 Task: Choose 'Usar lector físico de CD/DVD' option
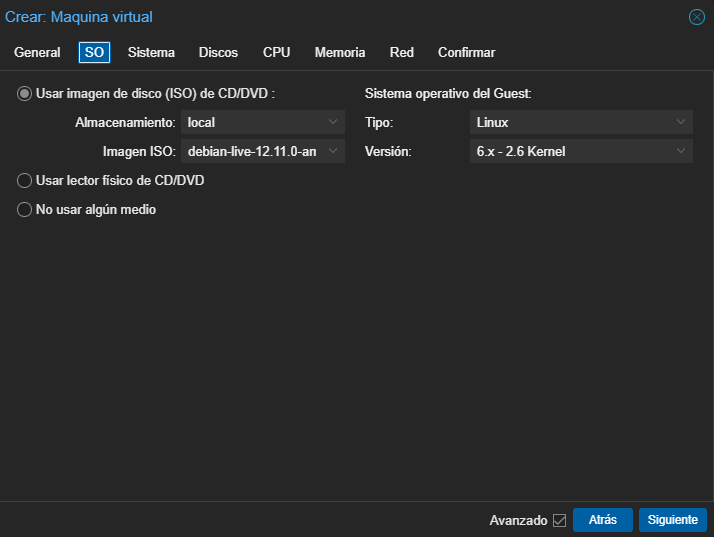tap(25, 180)
